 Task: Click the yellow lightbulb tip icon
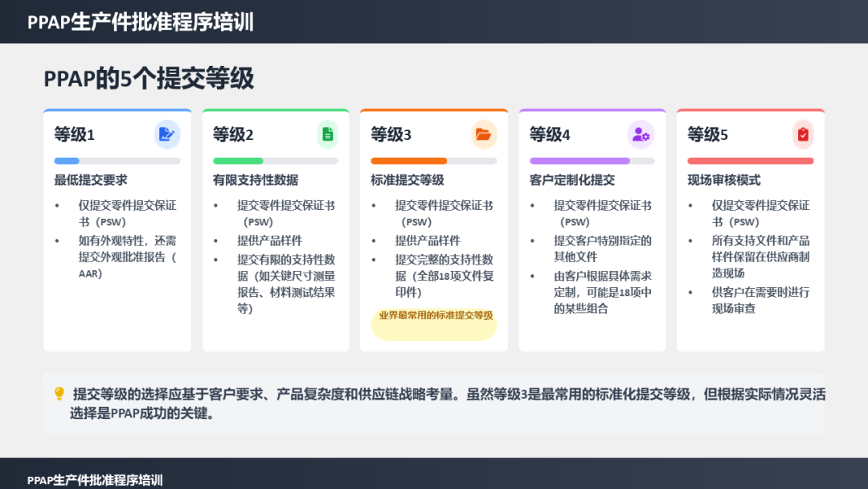[x=59, y=394]
